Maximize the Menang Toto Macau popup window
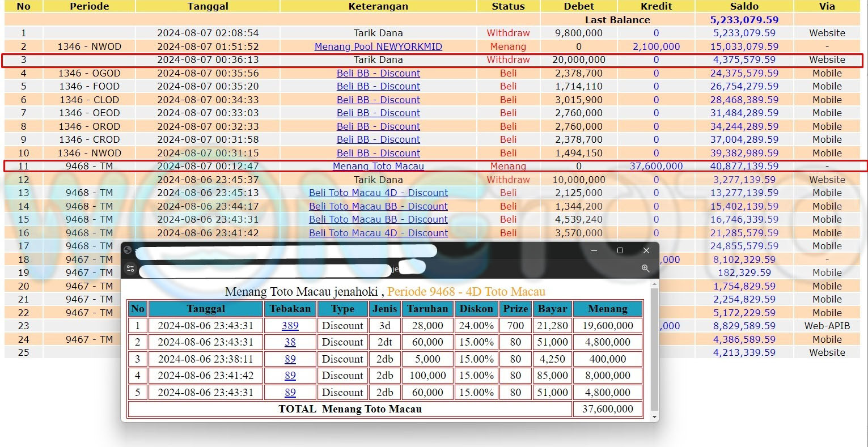 620,250
